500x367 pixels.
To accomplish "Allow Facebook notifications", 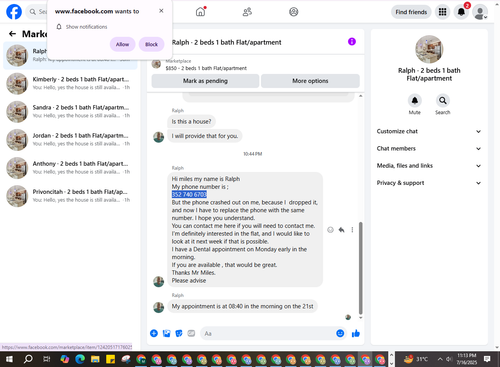I will [122, 44].
